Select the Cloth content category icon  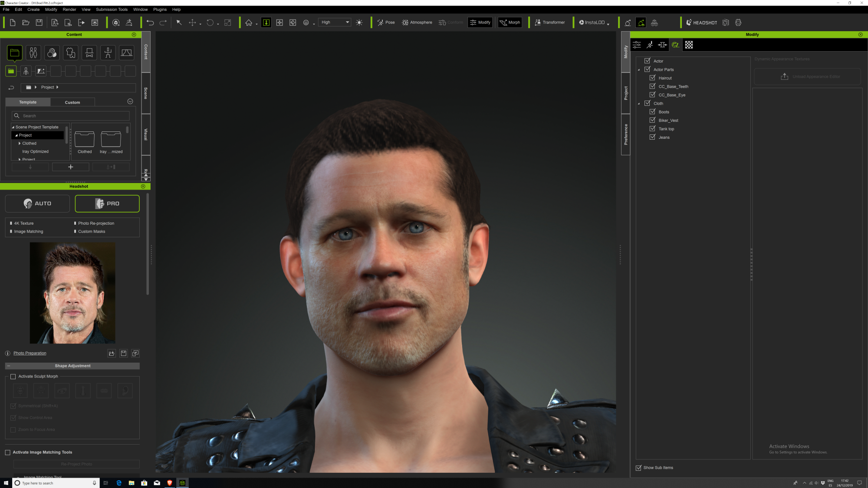click(x=71, y=53)
